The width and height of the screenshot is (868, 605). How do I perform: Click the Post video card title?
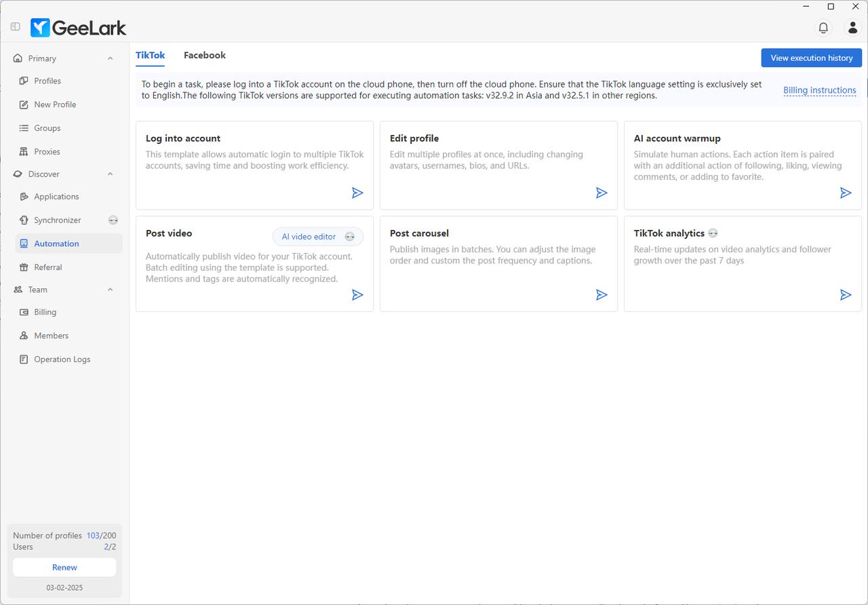point(169,233)
